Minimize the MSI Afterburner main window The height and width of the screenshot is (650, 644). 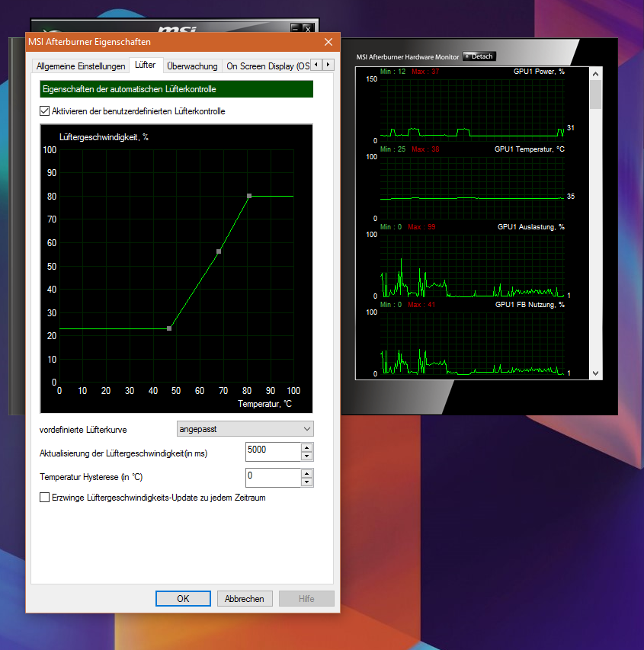(x=295, y=28)
